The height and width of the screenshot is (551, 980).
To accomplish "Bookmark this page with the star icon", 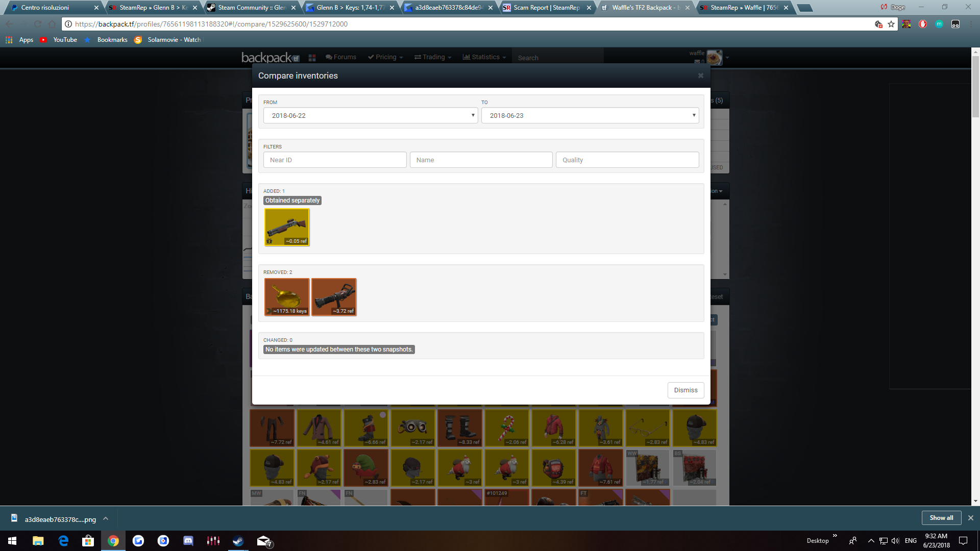I will [x=891, y=24].
